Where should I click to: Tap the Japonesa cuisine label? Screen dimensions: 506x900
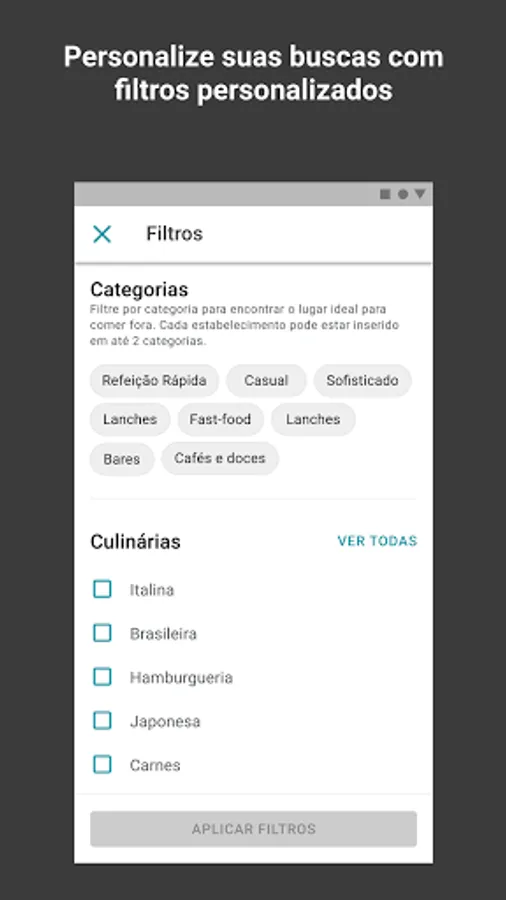[x=165, y=721]
